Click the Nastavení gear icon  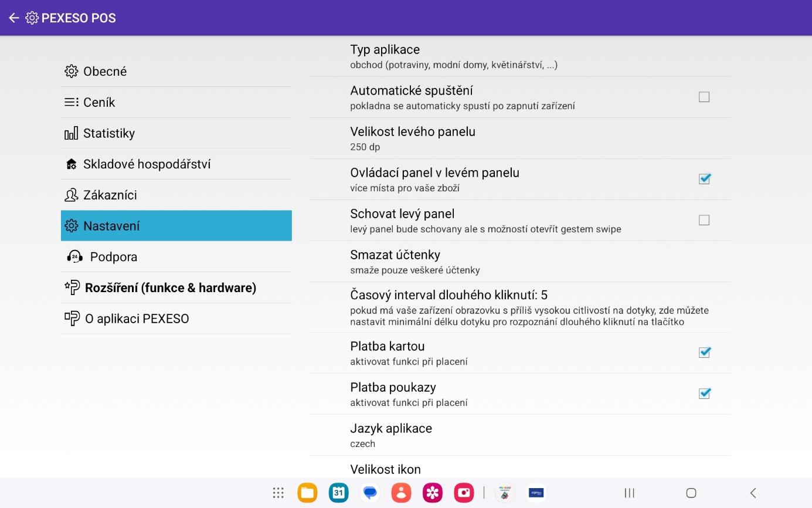(71, 226)
